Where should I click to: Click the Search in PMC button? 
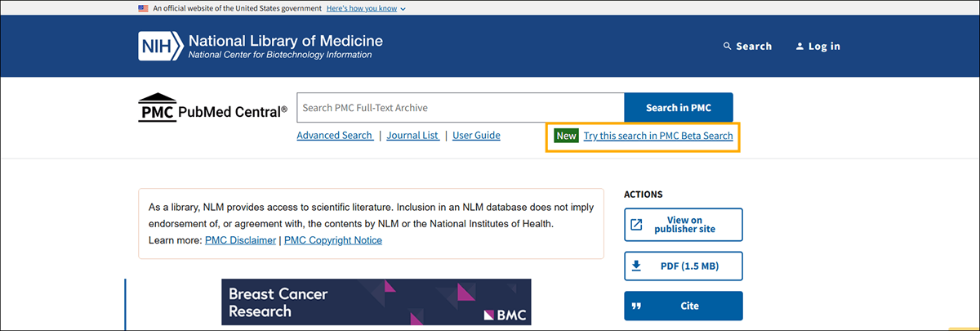[x=679, y=108]
